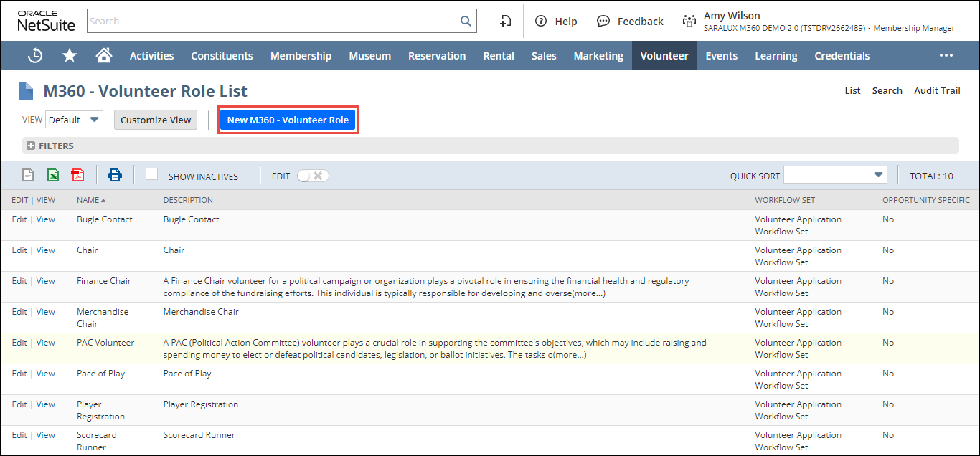Open the Quick Sort dropdown

(x=835, y=175)
